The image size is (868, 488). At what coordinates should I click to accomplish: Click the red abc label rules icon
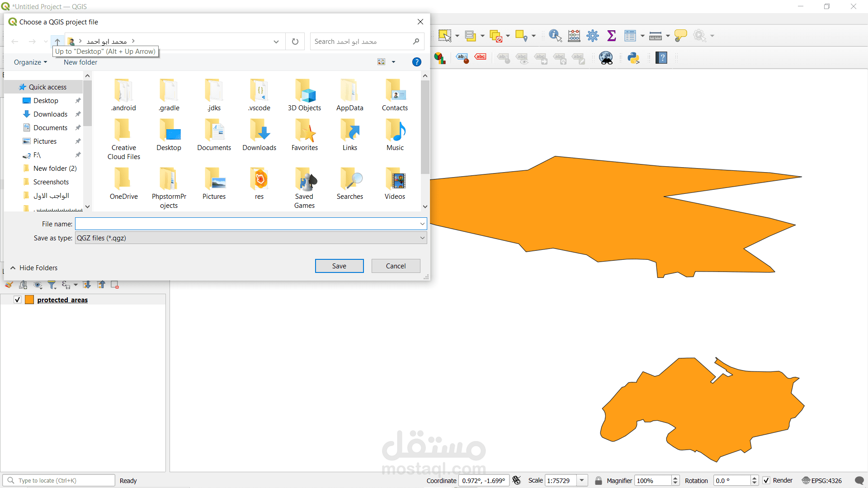[x=480, y=57]
